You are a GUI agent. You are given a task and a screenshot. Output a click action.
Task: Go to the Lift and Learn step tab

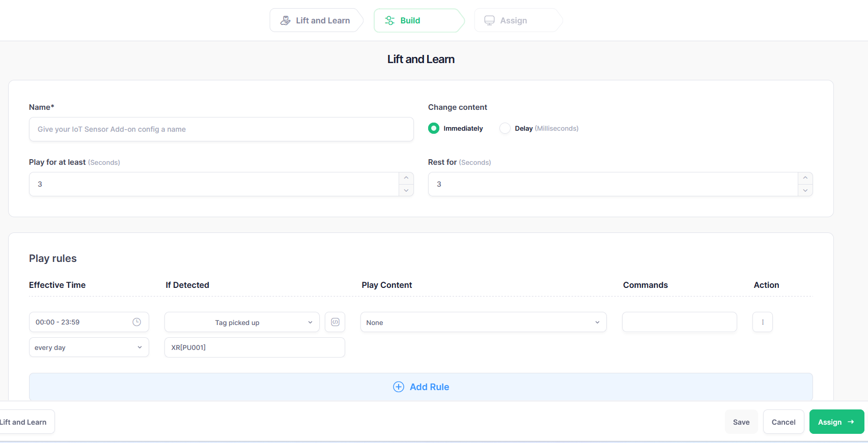316,20
